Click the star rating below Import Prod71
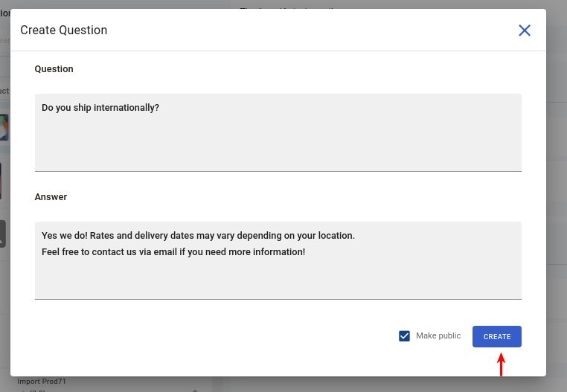The width and height of the screenshot is (567, 392). click(x=33, y=391)
